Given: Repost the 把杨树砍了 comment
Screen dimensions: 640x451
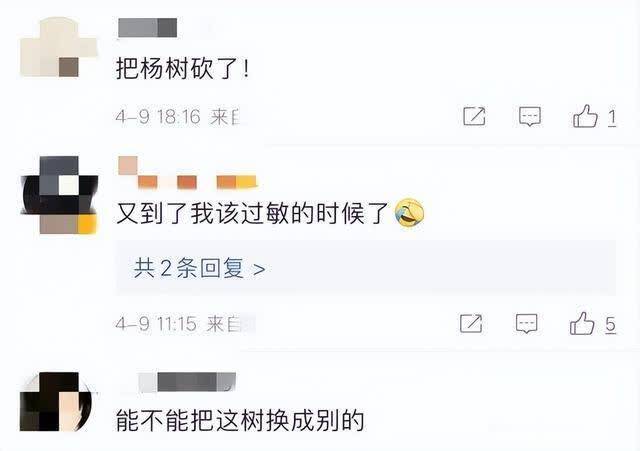Looking at the screenshot, I should [474, 116].
